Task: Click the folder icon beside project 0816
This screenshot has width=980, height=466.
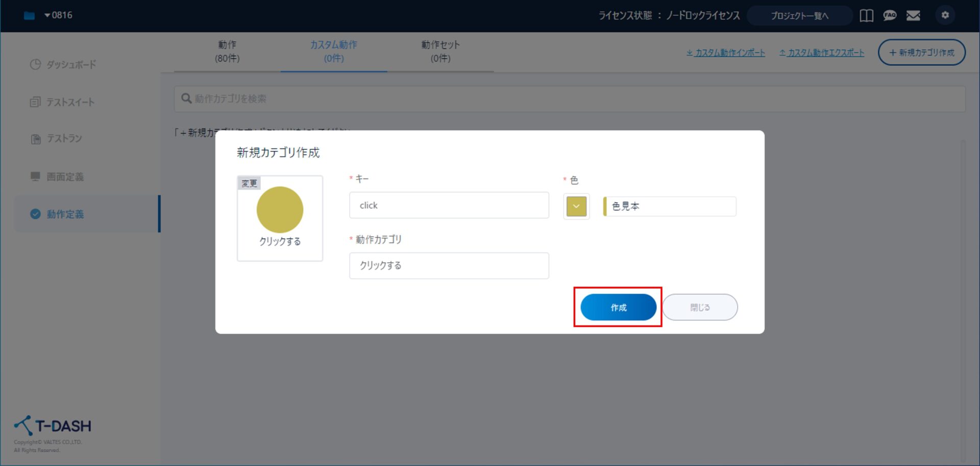Action: (x=30, y=16)
